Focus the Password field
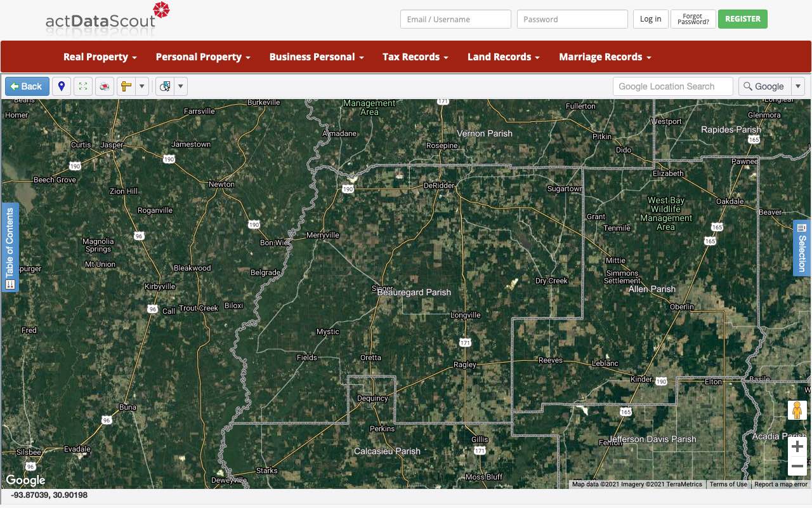The image size is (812, 508). pos(572,19)
